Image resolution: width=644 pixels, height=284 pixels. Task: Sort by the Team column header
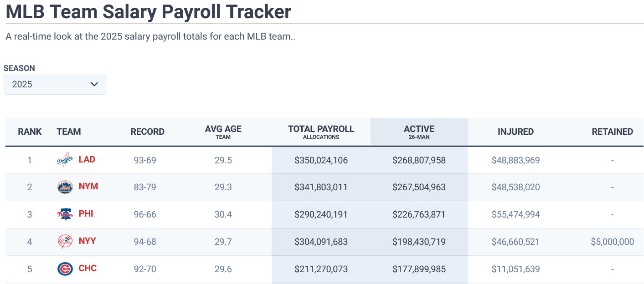point(69,132)
